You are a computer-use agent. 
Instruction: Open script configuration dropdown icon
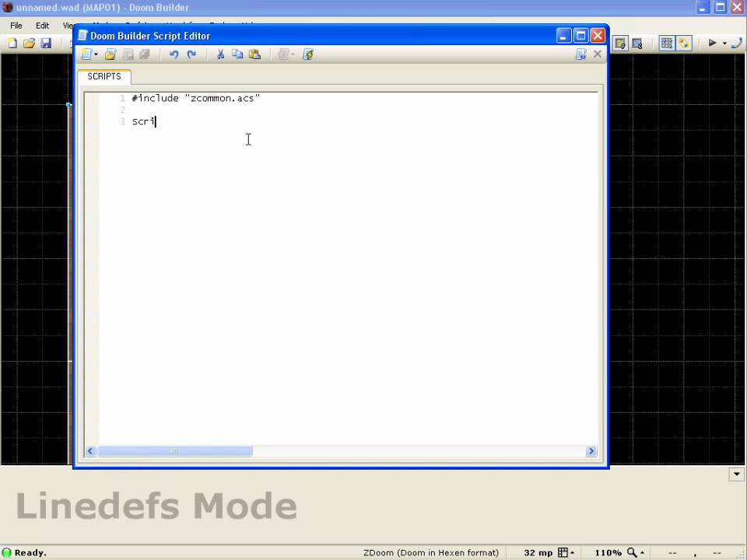[286, 54]
